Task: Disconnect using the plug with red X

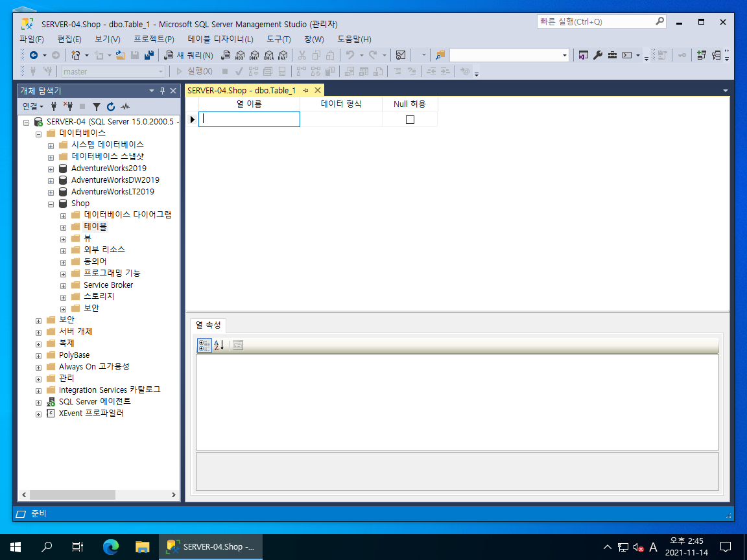Action: point(68,106)
